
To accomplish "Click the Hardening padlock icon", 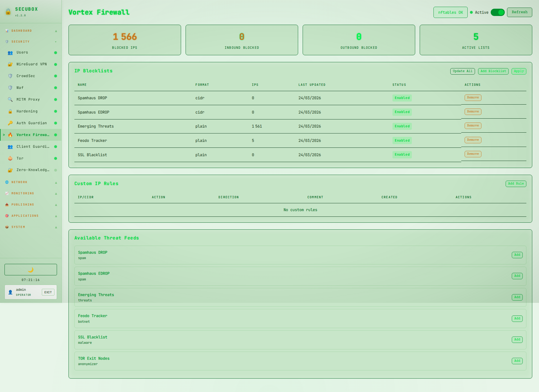I will tap(10, 111).
